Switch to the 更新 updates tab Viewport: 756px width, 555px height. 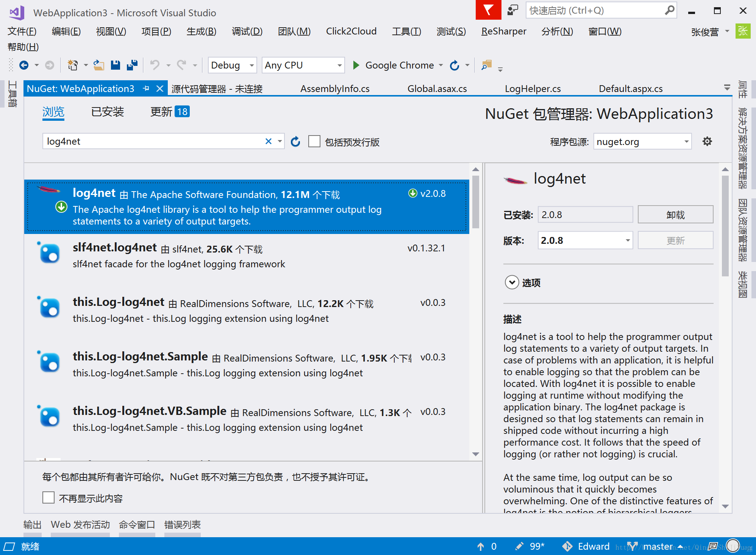170,112
